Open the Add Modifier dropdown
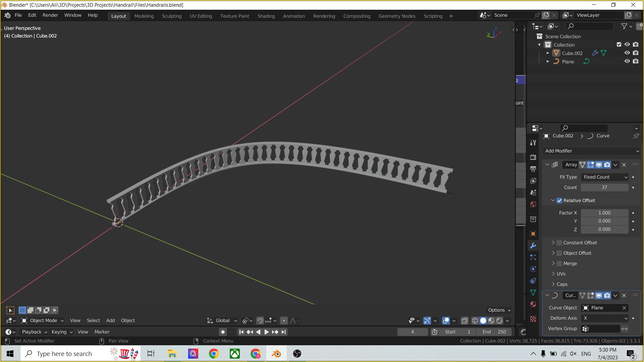This screenshot has width=644, height=362. point(591,151)
